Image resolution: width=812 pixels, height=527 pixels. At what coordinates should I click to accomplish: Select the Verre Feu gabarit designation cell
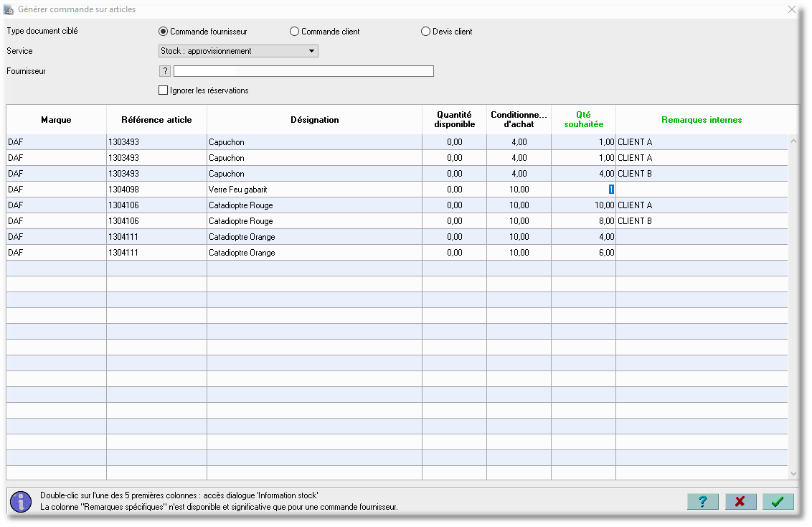pos(314,190)
